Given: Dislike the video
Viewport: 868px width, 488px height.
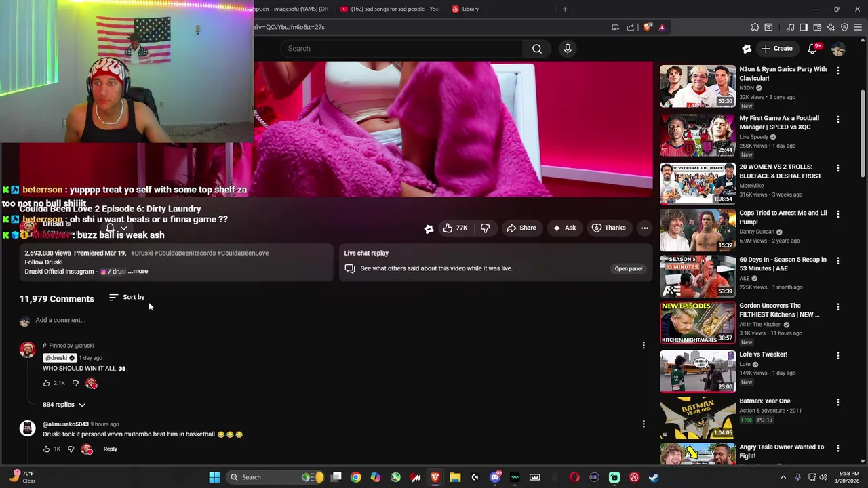Looking at the screenshot, I should coord(485,228).
